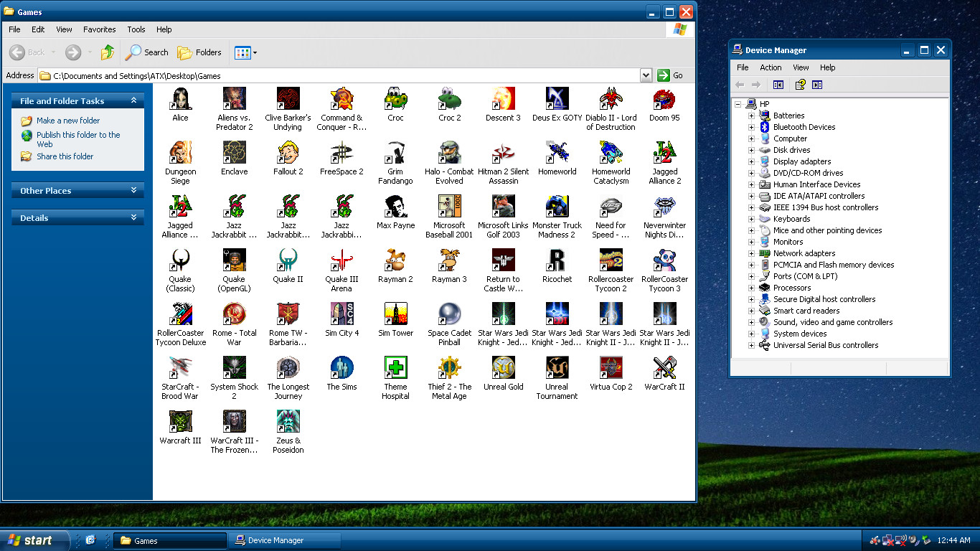Select the Croc 2 shortcut icon
The height and width of the screenshot is (551, 980).
pos(449,99)
